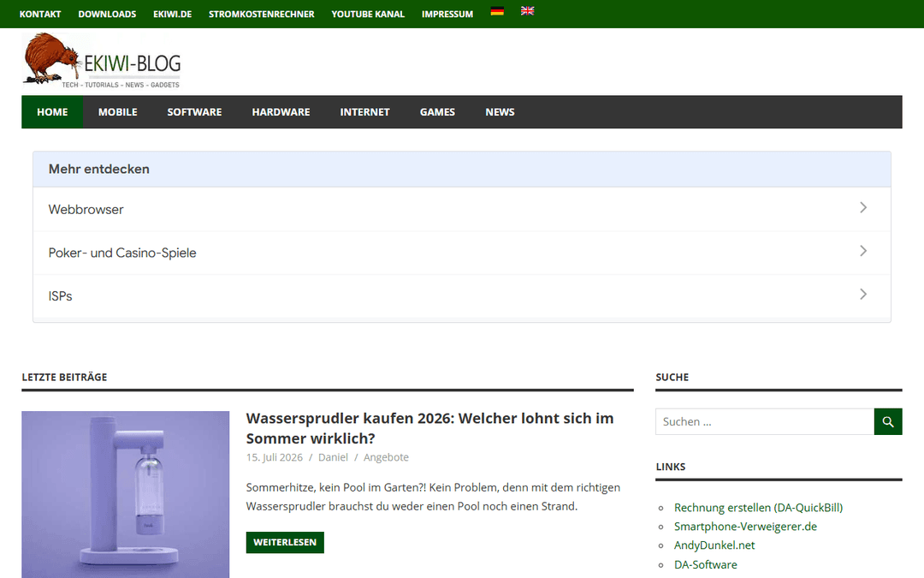Select the GAMES navigation tab
The height and width of the screenshot is (578, 924).
point(437,112)
